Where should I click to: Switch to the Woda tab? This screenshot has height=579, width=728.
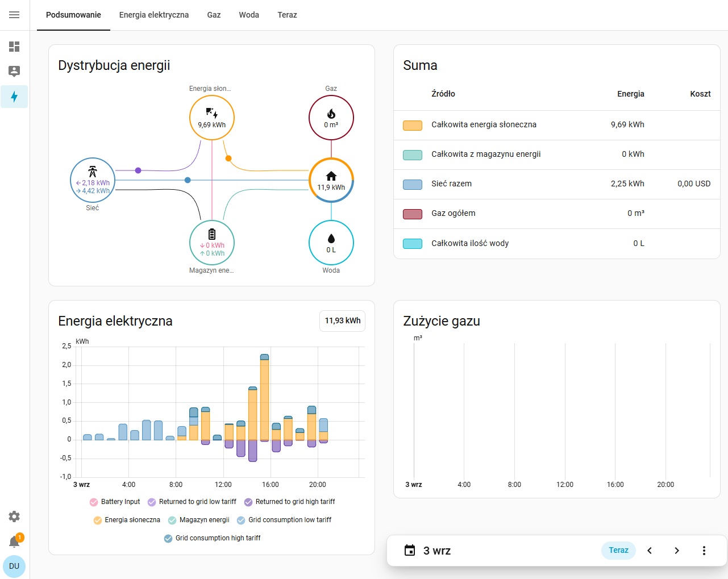[249, 15]
